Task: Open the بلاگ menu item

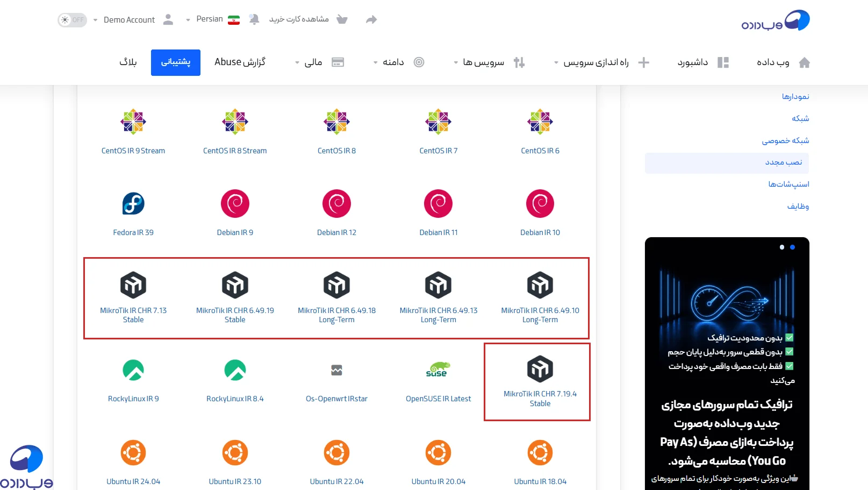Action: [x=128, y=62]
